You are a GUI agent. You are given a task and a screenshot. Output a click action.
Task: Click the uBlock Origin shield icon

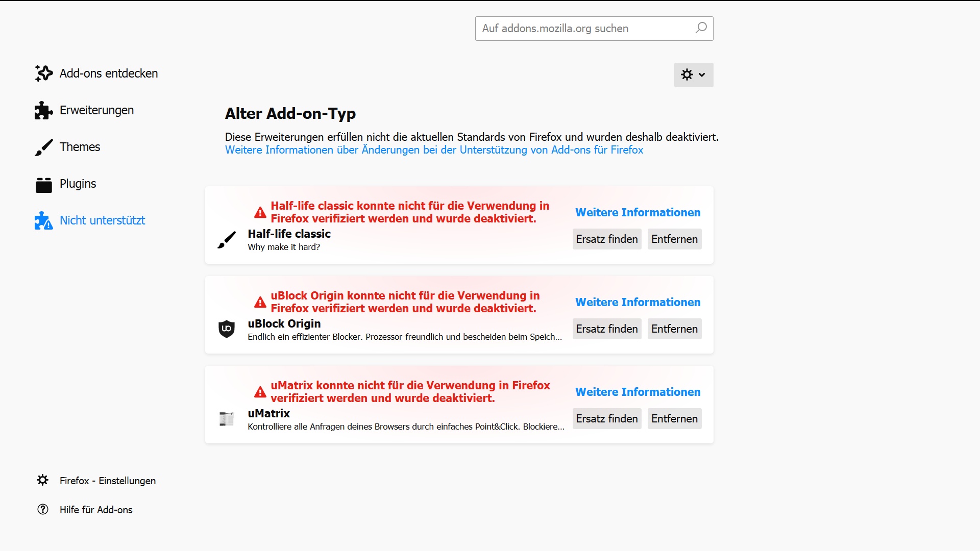click(227, 329)
